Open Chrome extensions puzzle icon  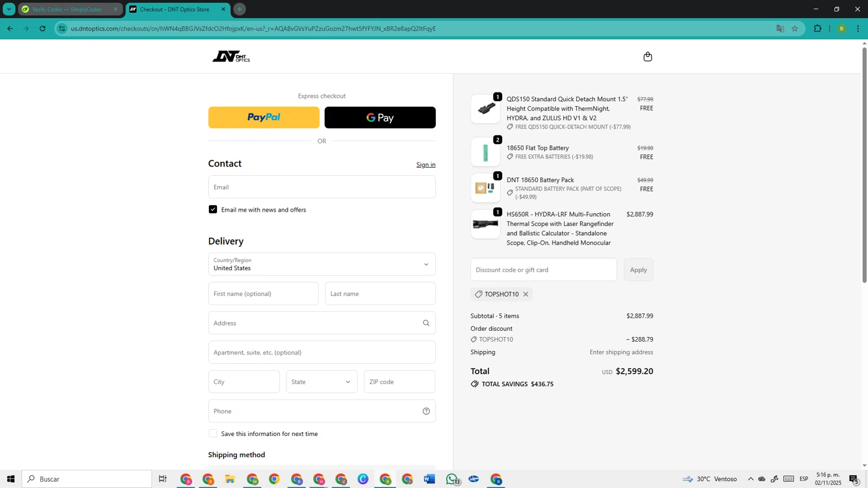(x=818, y=28)
